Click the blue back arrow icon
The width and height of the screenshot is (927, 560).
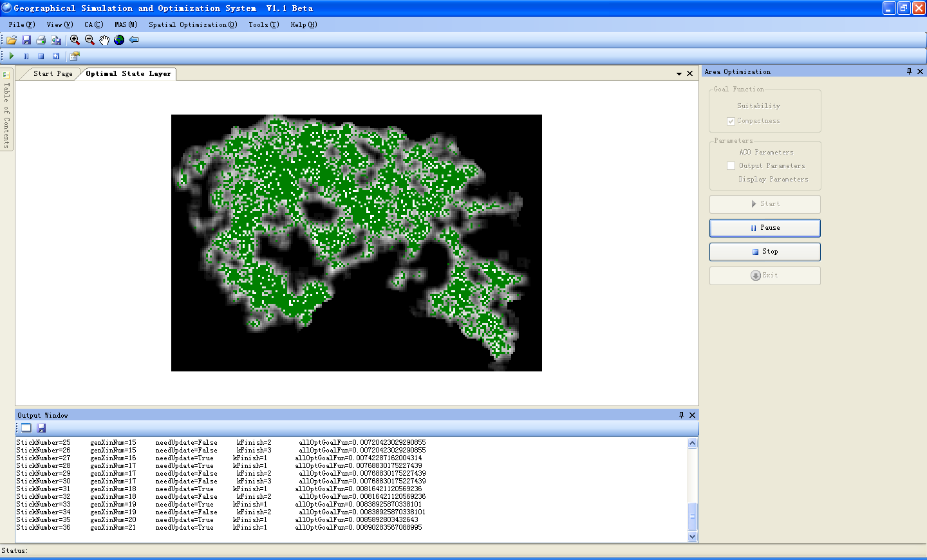pyautogui.click(x=134, y=40)
